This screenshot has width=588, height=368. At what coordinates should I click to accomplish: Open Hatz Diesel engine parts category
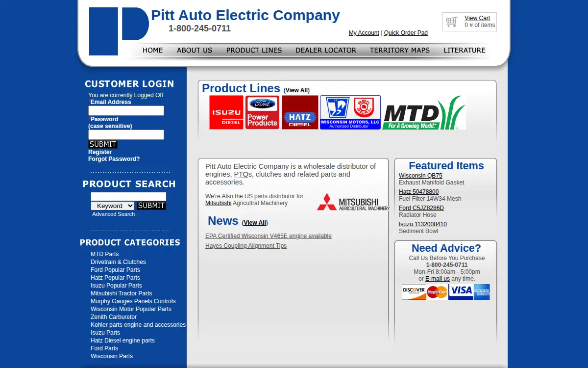tap(122, 341)
